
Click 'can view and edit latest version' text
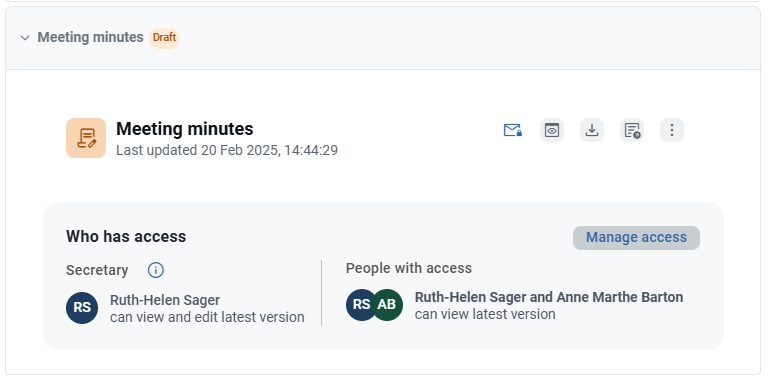click(x=207, y=317)
